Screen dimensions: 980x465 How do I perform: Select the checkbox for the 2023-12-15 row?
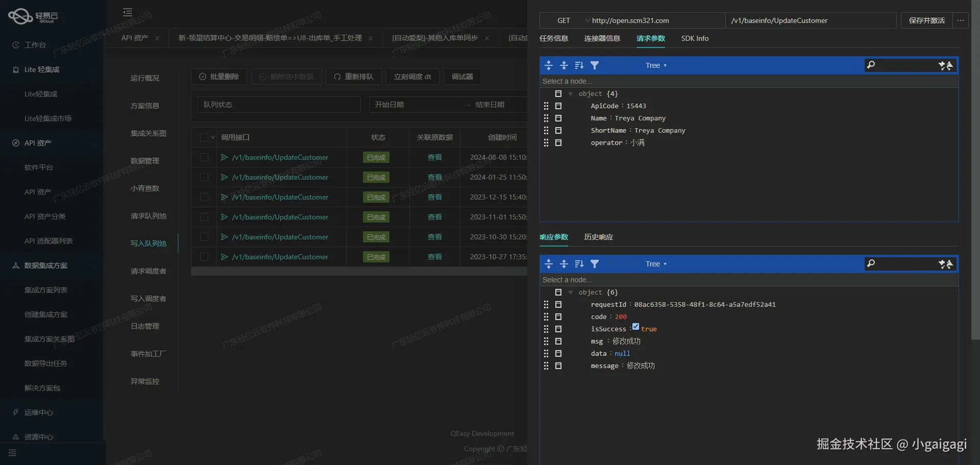click(x=204, y=197)
